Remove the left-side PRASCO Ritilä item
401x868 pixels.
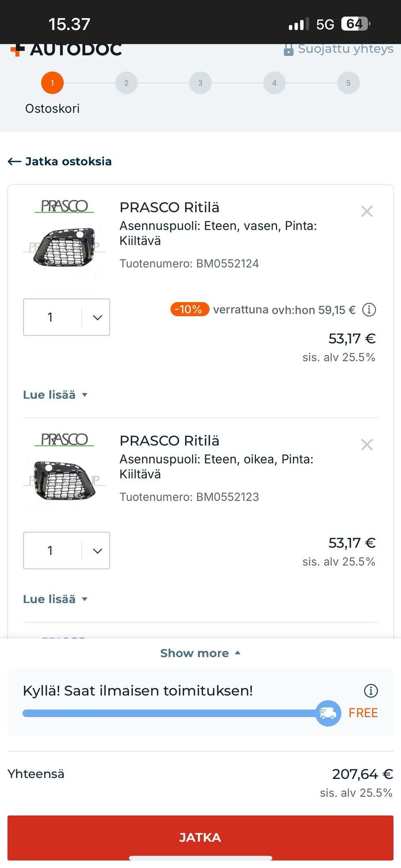point(367,211)
